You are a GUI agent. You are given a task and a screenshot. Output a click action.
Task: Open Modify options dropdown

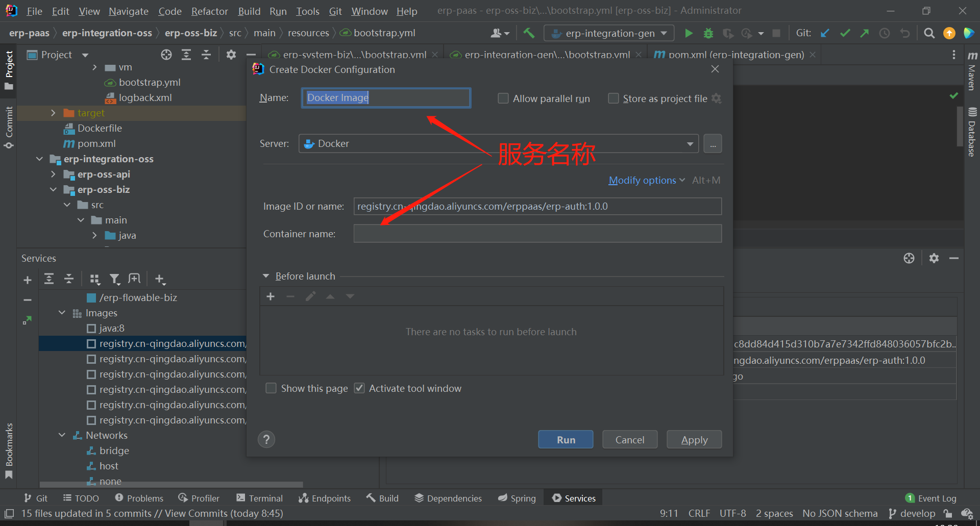647,180
